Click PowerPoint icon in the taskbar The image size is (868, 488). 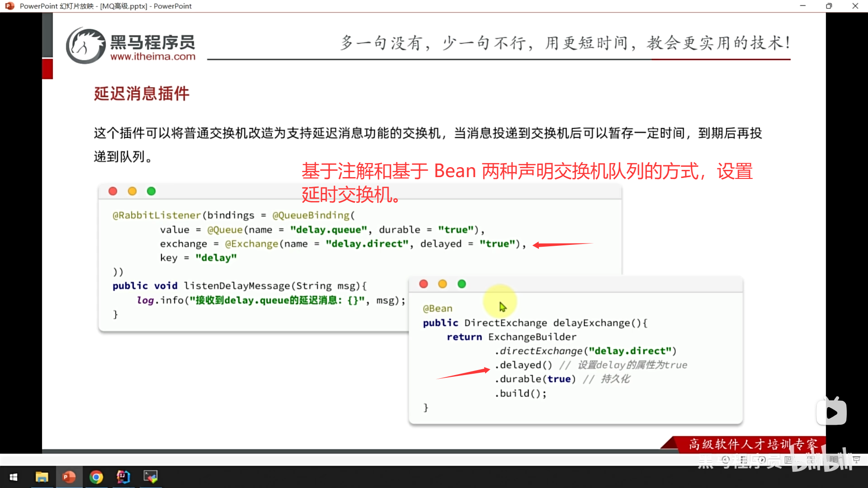(69, 477)
